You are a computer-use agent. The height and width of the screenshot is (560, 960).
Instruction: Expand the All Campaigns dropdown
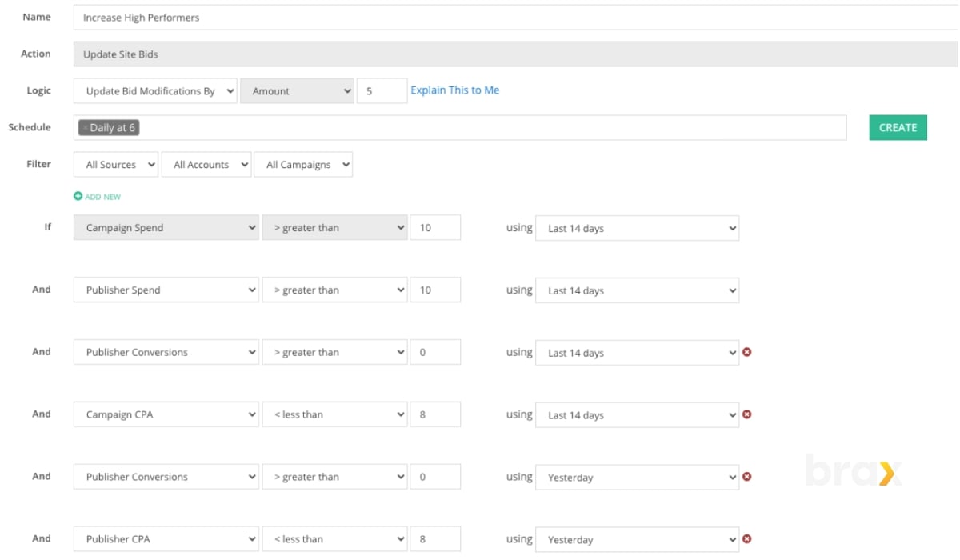point(303,164)
